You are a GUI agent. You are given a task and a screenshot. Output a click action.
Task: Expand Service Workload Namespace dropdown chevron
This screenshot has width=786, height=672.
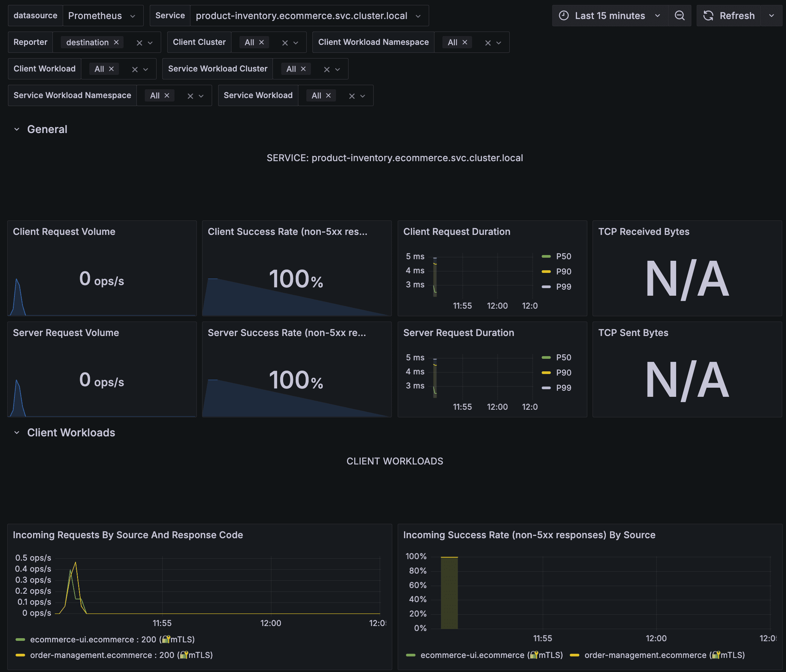201,96
